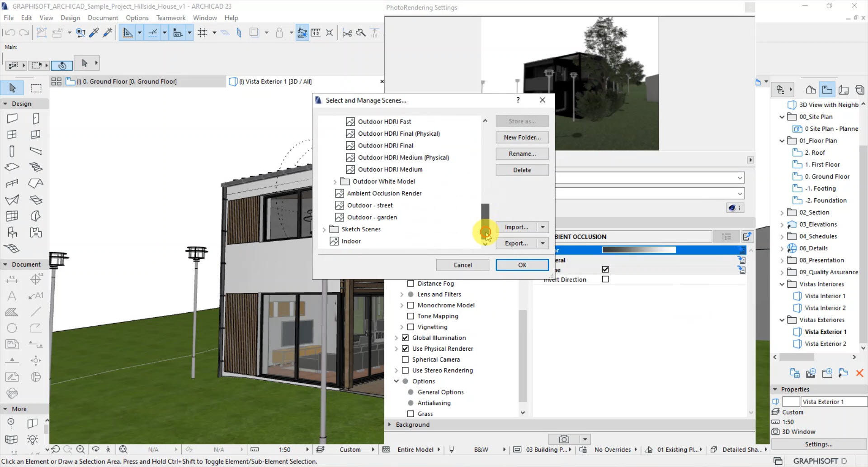Activate the Split scissors tool in toolbar

(347, 32)
